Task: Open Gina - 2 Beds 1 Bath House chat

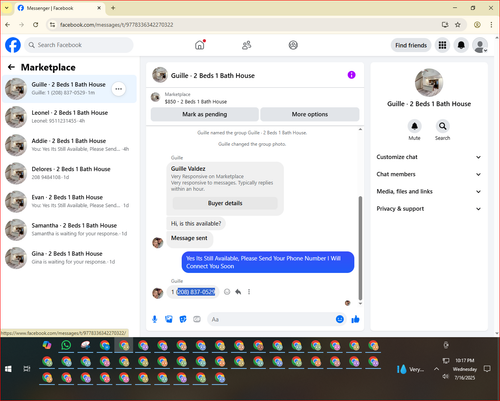Action: tap(69, 257)
